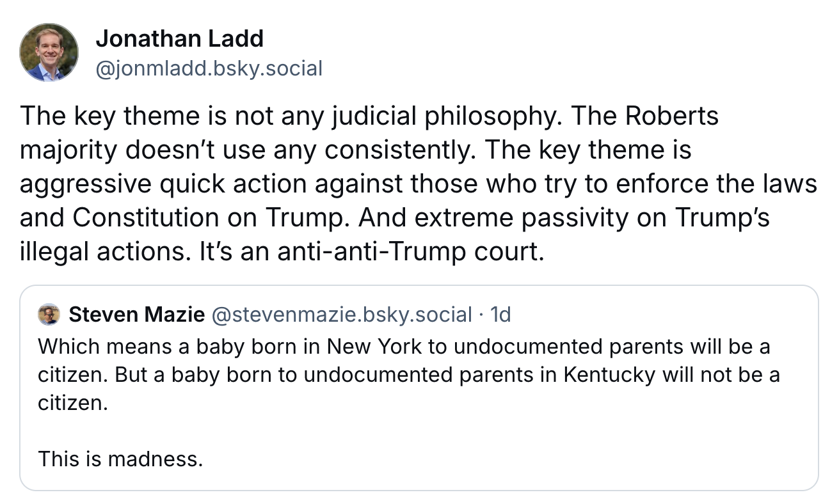Viewport: 823px width, 504px height.
Task: Click the 'This is madness.' line
Action: pyautogui.click(x=120, y=459)
